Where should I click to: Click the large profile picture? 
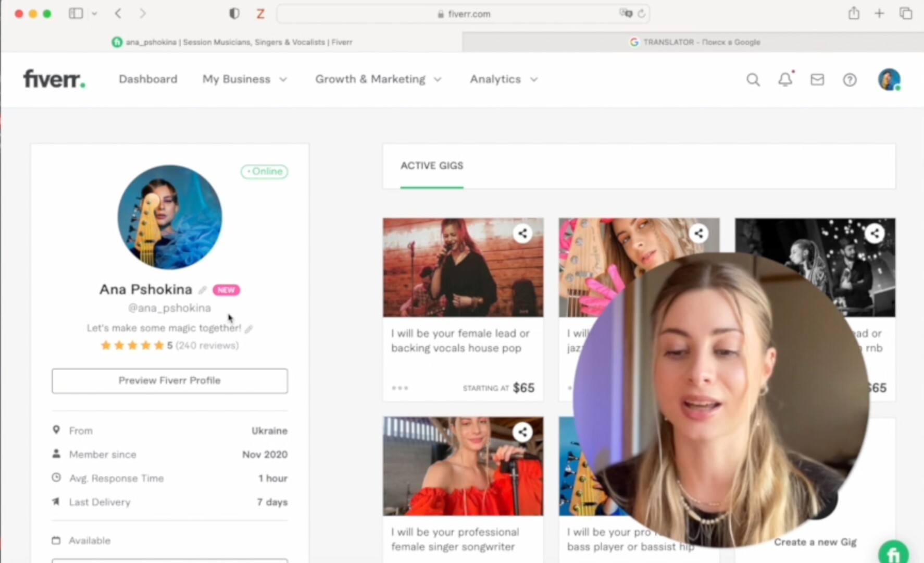[x=170, y=217]
